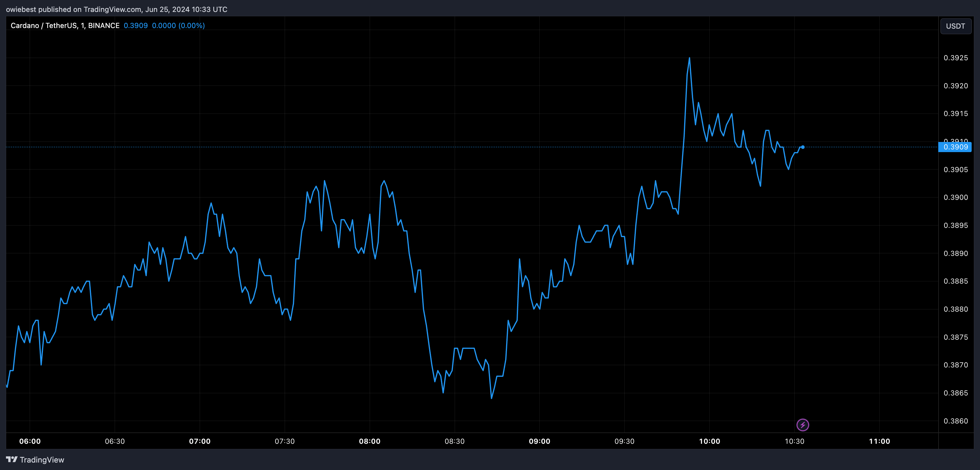
Task: Click the 06:30 time axis label
Action: click(115, 441)
